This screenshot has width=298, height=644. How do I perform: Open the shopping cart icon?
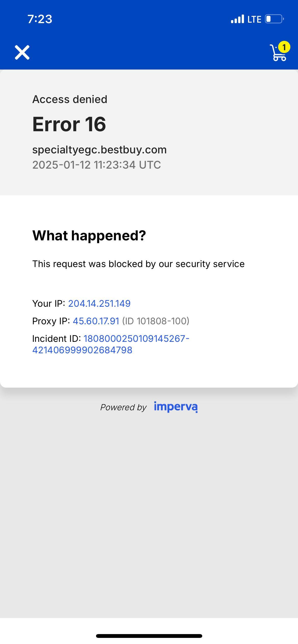click(x=278, y=53)
